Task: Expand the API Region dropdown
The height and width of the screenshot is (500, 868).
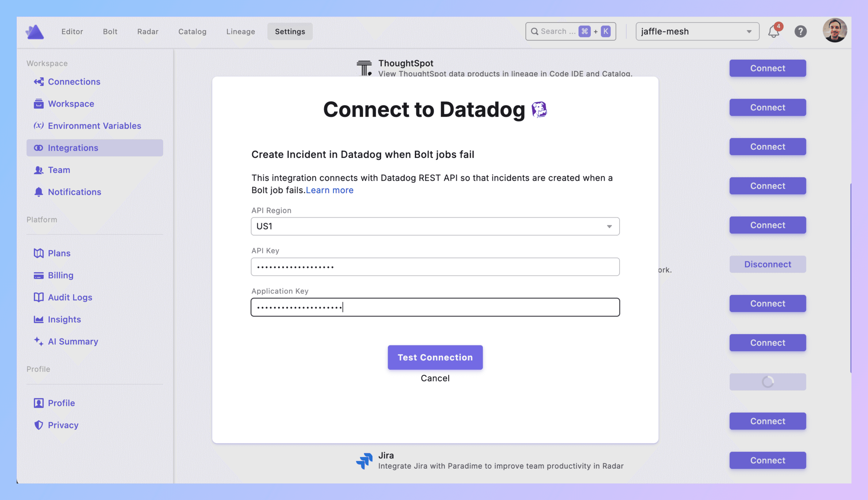Action: click(x=435, y=226)
